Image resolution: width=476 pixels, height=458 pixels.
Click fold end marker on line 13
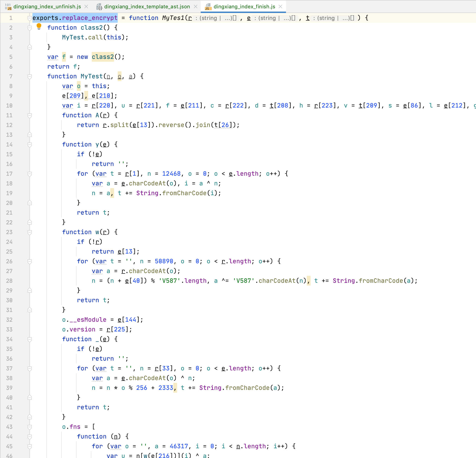pyautogui.click(x=30, y=135)
